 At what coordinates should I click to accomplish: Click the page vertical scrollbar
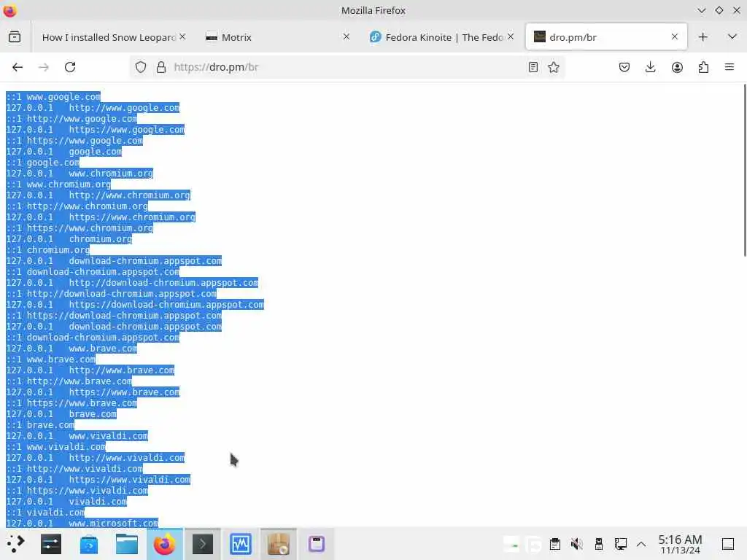point(744,170)
